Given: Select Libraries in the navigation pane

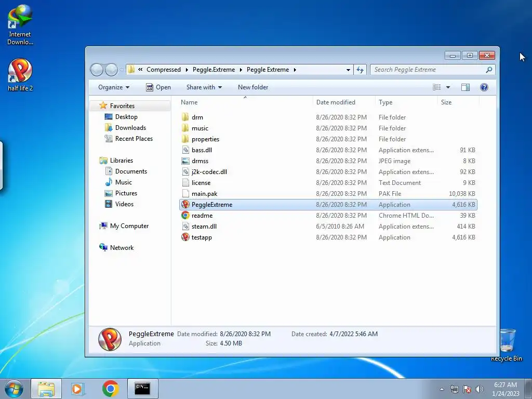Looking at the screenshot, I should [122, 161].
